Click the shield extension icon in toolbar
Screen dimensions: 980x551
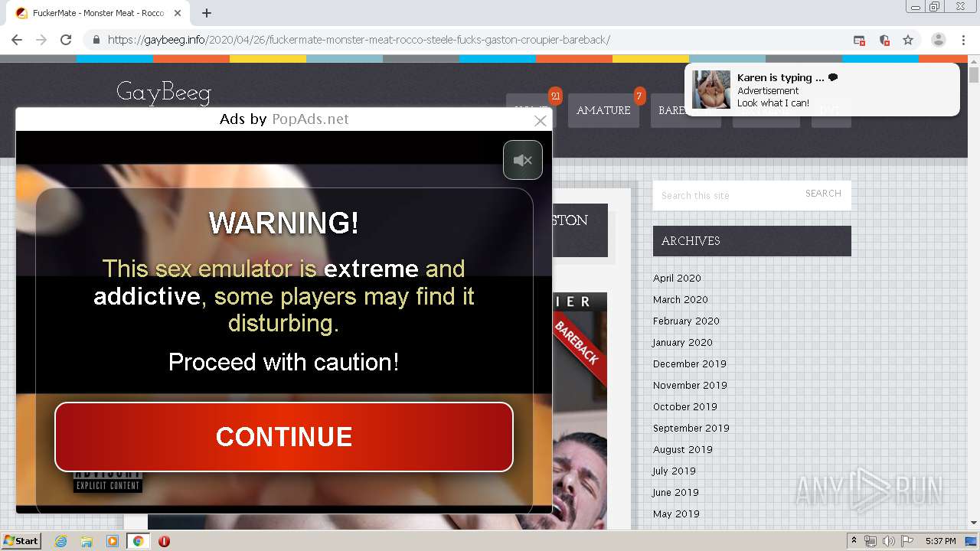pyautogui.click(x=884, y=40)
